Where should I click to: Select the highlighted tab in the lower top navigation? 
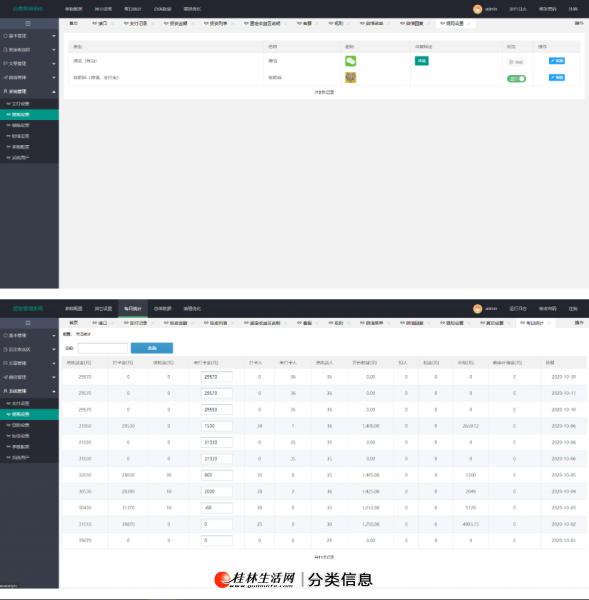tap(133, 308)
